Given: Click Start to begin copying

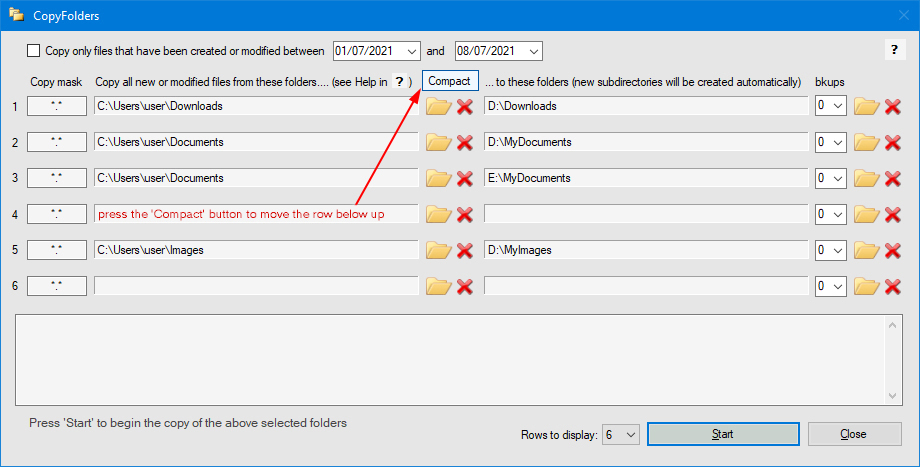Looking at the screenshot, I should coord(722,434).
